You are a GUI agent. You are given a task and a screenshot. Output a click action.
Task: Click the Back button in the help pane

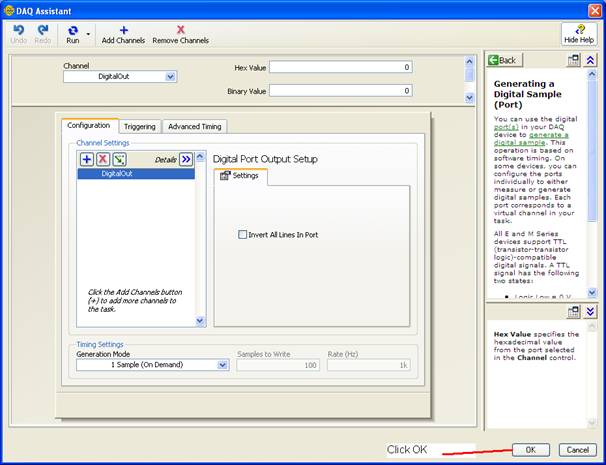(x=504, y=60)
